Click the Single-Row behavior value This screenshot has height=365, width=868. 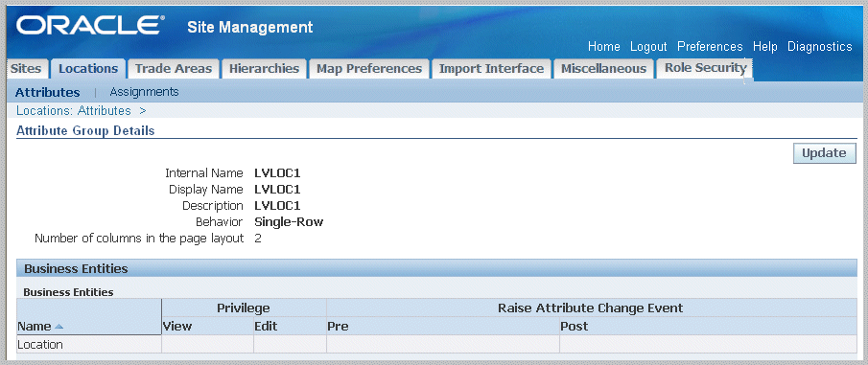coord(289,222)
